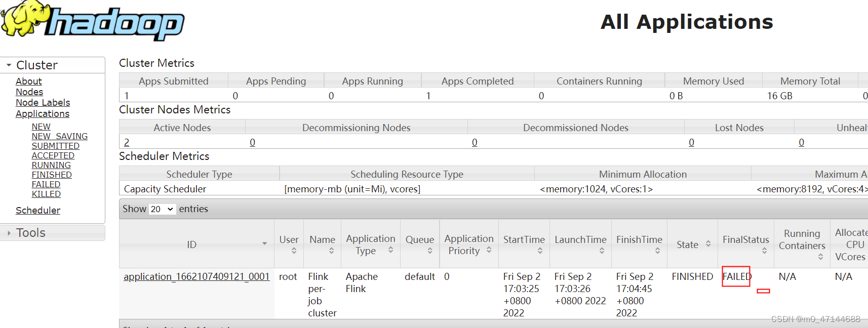Sort by User column sort icon
Screen dimensions: 868x328
[x=294, y=251]
